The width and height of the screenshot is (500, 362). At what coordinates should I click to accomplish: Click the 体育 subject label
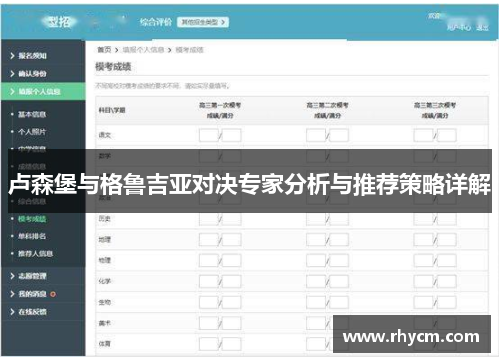(x=105, y=344)
